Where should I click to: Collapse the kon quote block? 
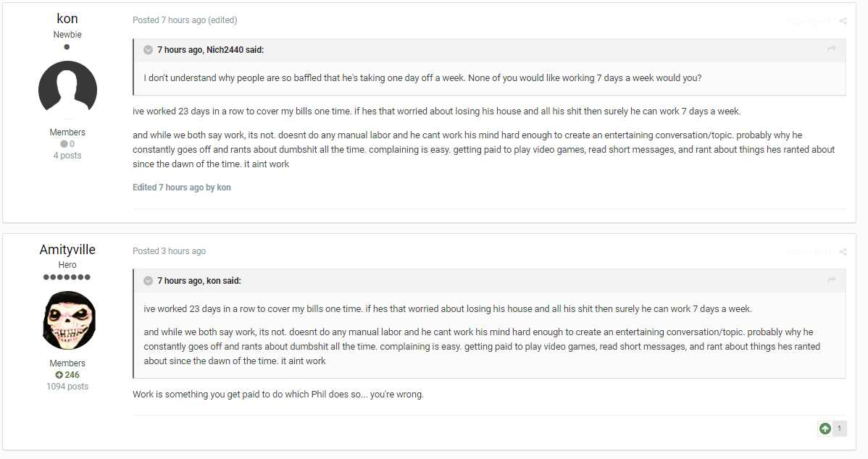[x=148, y=281]
